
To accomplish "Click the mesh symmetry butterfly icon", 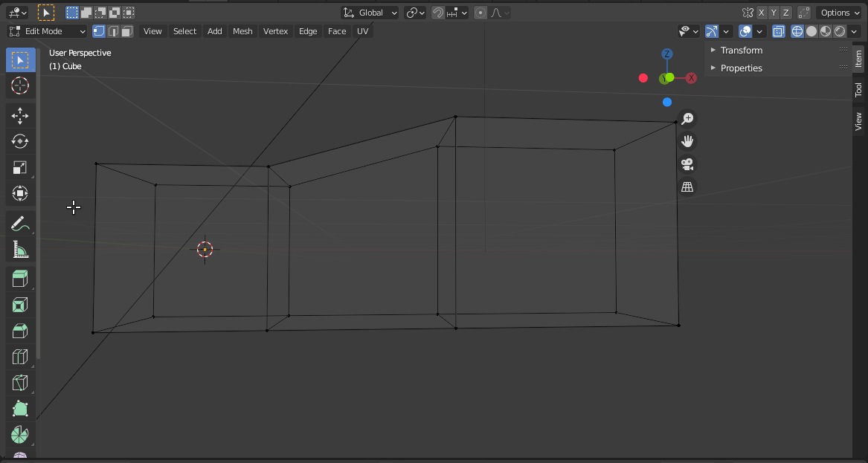I will (x=748, y=12).
